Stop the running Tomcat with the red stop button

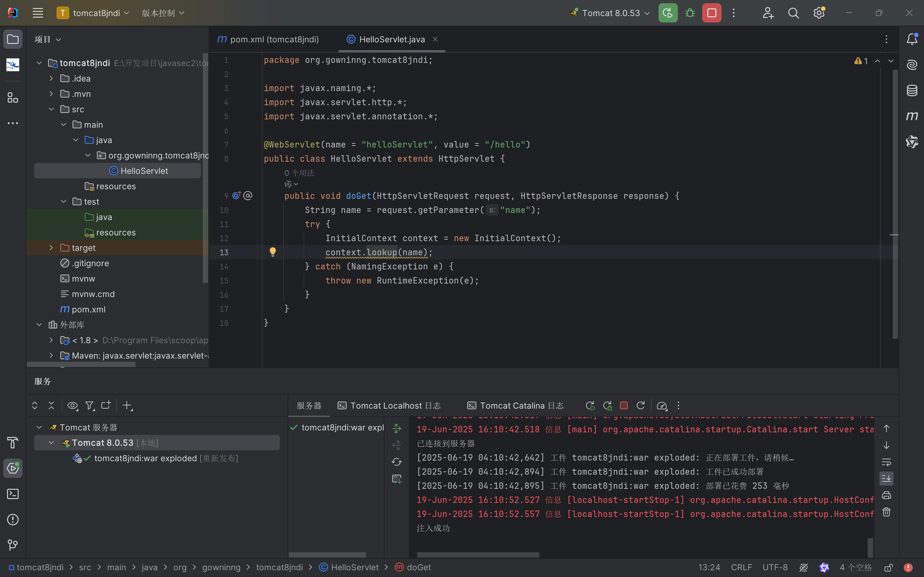coord(712,13)
